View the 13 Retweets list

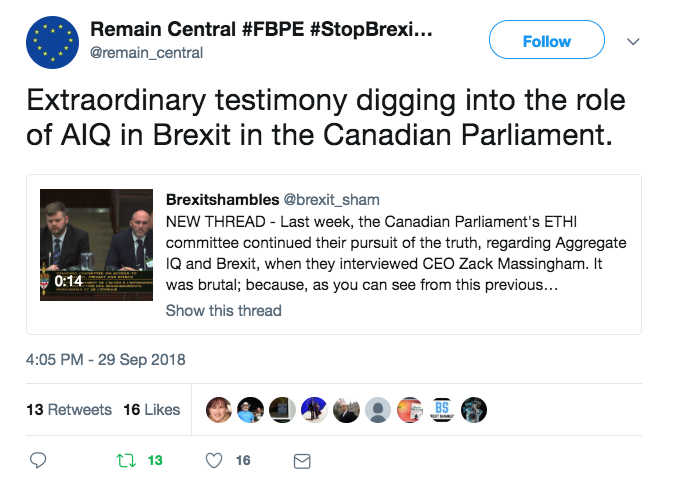point(68,409)
